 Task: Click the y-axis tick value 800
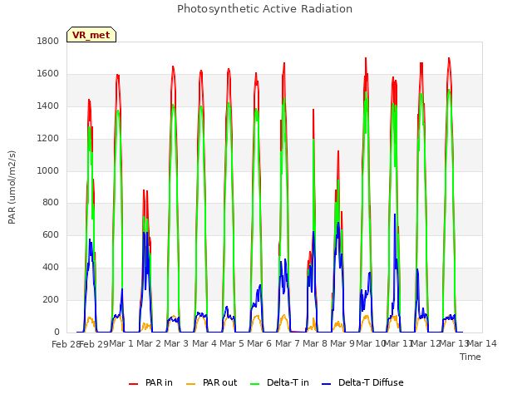(x=51, y=203)
